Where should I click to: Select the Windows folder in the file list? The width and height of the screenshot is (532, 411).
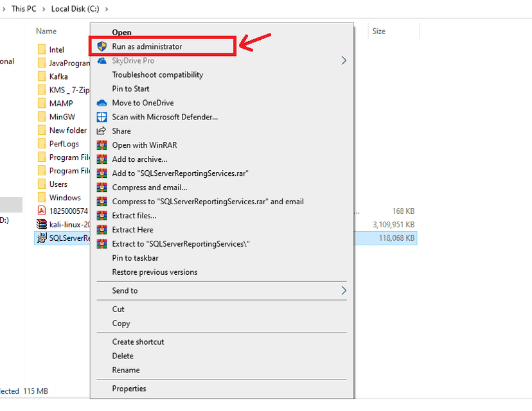(x=65, y=198)
